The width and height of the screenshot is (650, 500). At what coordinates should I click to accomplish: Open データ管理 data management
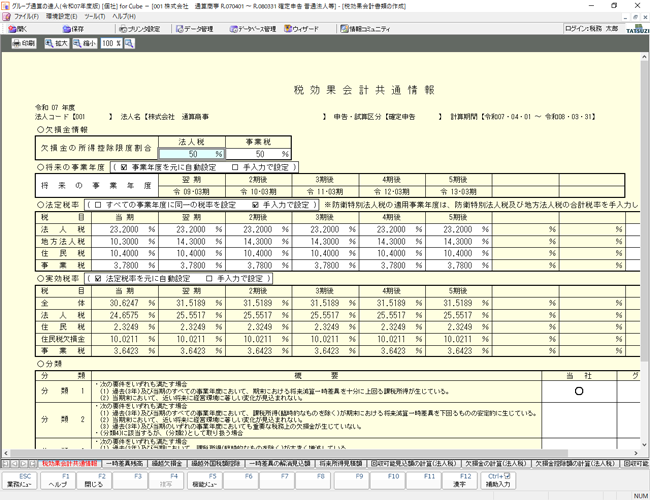pos(194,29)
